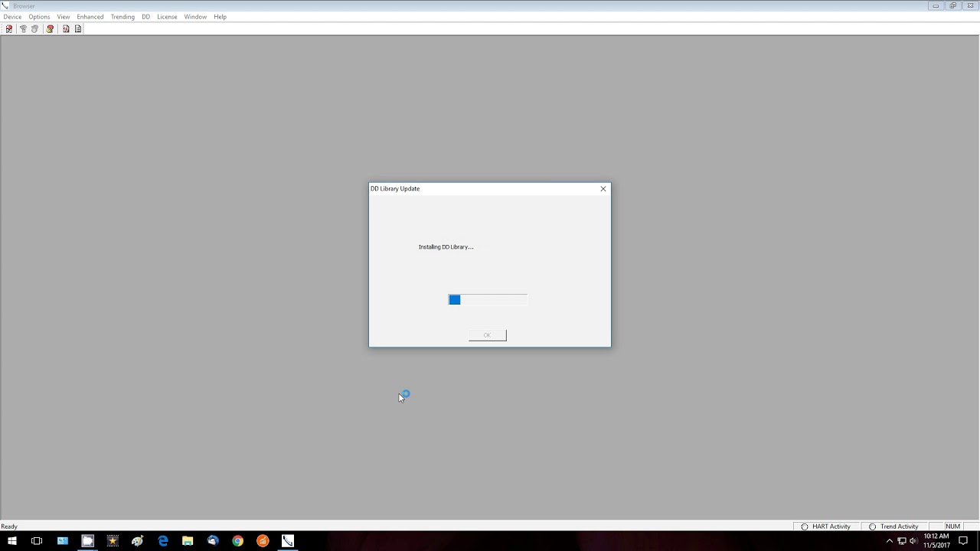Viewport: 980px width, 551px height.
Task: Click the HART Activity status indicator
Action: coord(826,527)
